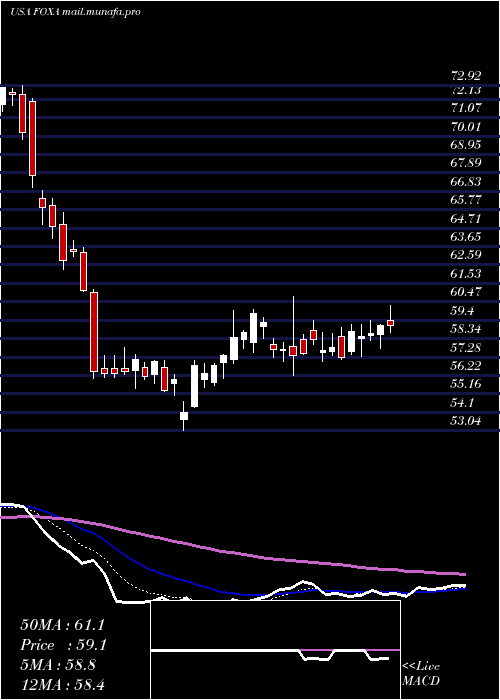Click the 63.65 price axis label

click(466, 237)
